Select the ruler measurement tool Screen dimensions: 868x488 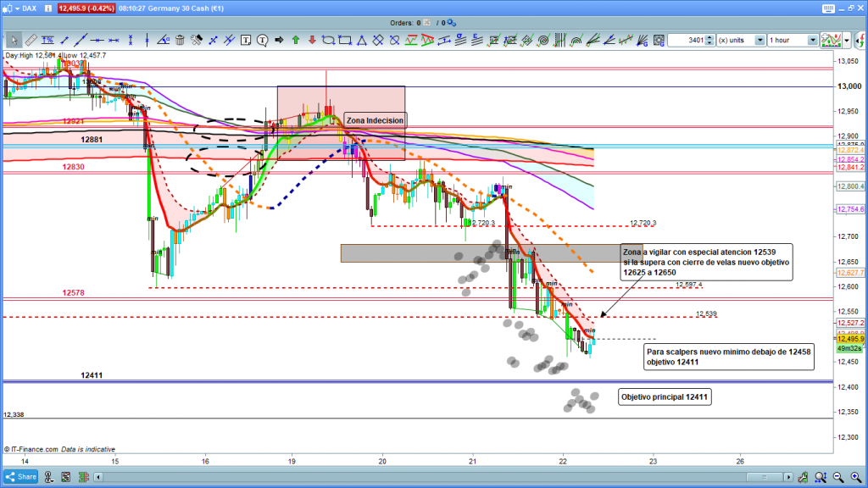(x=31, y=40)
